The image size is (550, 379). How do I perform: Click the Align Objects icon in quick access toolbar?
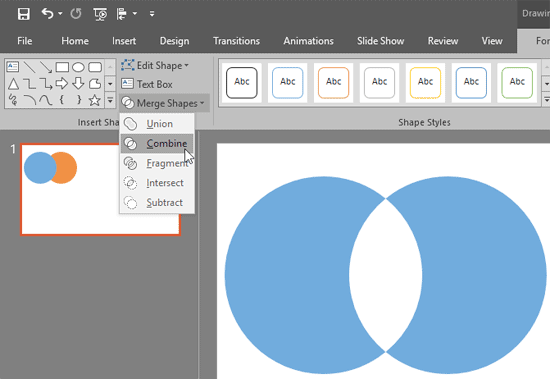[122, 14]
